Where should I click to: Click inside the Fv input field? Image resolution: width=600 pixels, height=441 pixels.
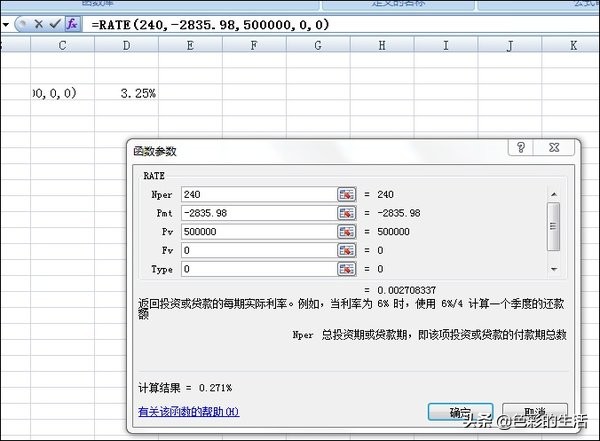(259, 250)
